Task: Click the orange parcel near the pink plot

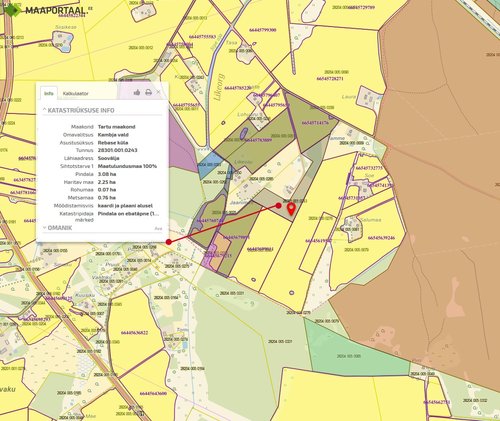Action: pyautogui.click(x=220, y=251)
